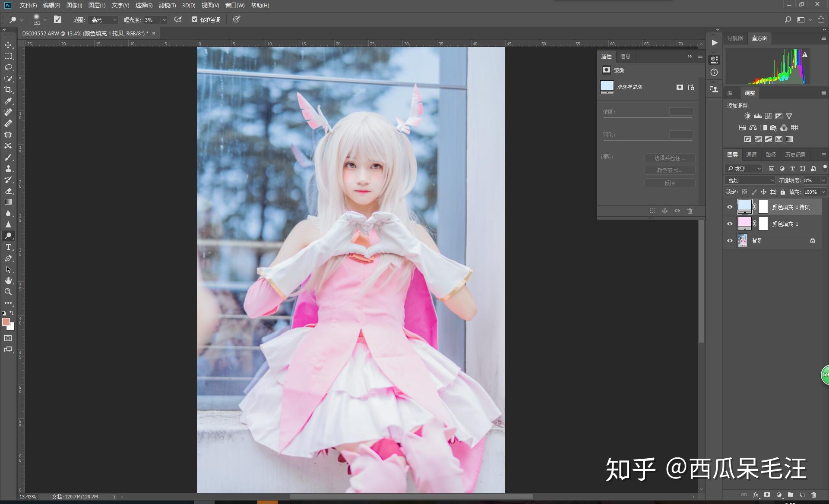829x504 pixels.
Task: Open the 图像(I) menu
Action: 74,6
